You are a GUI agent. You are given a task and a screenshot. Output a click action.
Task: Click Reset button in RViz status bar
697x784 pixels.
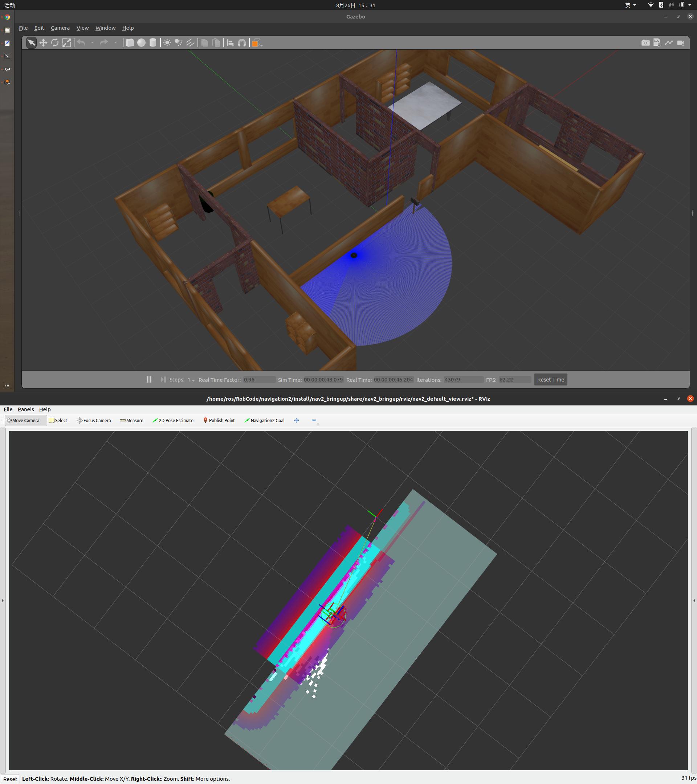[11, 779]
